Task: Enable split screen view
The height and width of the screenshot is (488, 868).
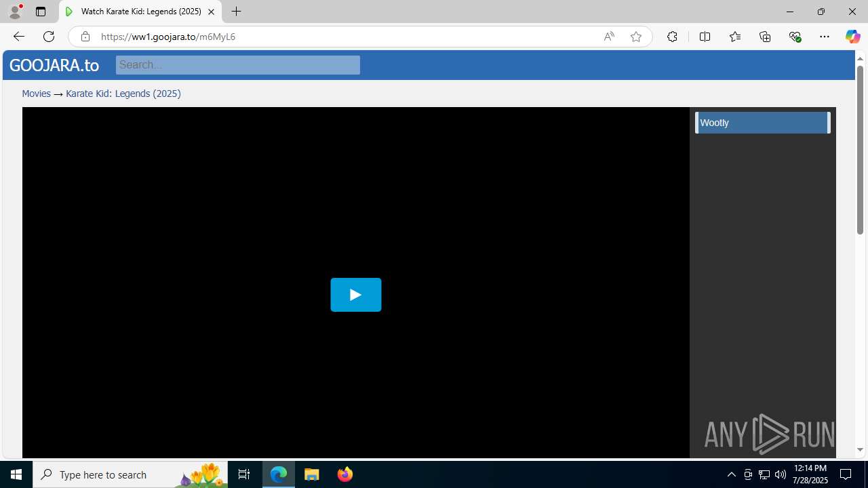Action: tap(705, 37)
